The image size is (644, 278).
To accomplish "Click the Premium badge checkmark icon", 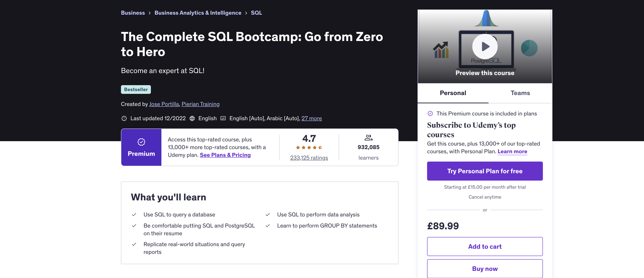I will (x=141, y=142).
